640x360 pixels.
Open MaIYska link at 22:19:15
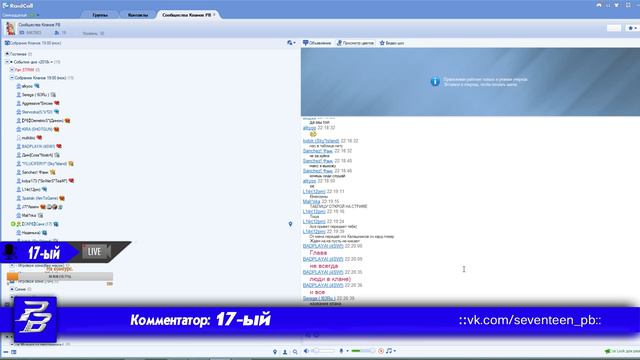311,201
